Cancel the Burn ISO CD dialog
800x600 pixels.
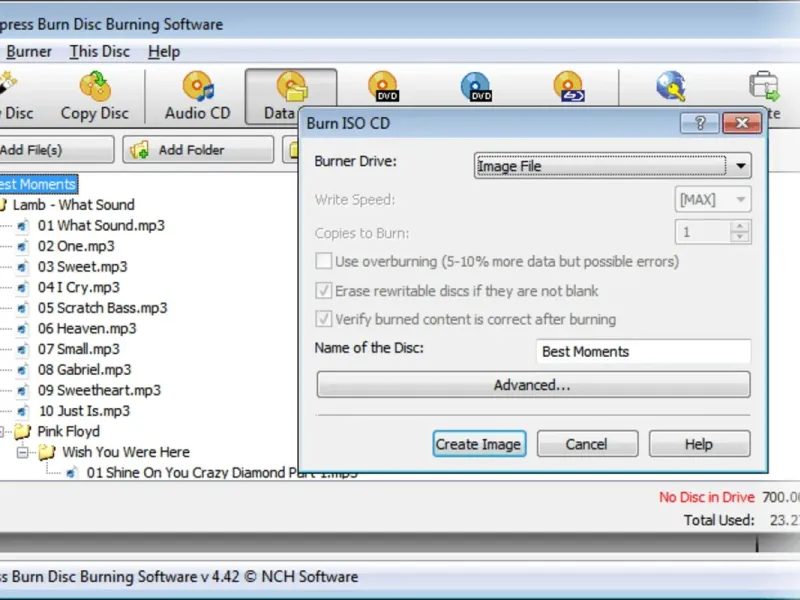(x=587, y=444)
